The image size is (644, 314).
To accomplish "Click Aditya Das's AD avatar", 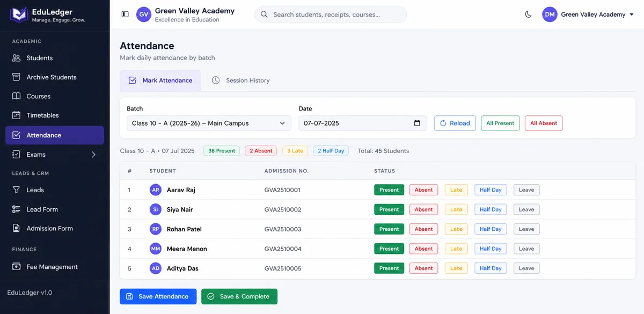I will [x=156, y=268].
